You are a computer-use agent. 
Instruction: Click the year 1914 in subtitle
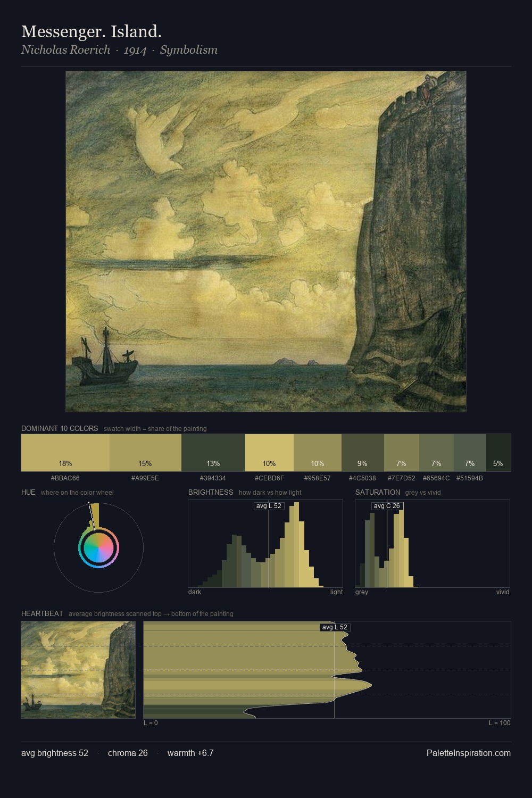[x=135, y=51]
